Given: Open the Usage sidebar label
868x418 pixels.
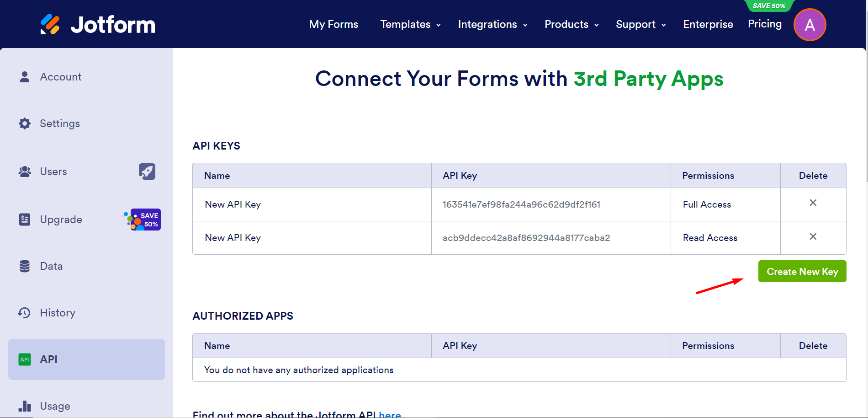Looking at the screenshot, I should click(55, 406).
